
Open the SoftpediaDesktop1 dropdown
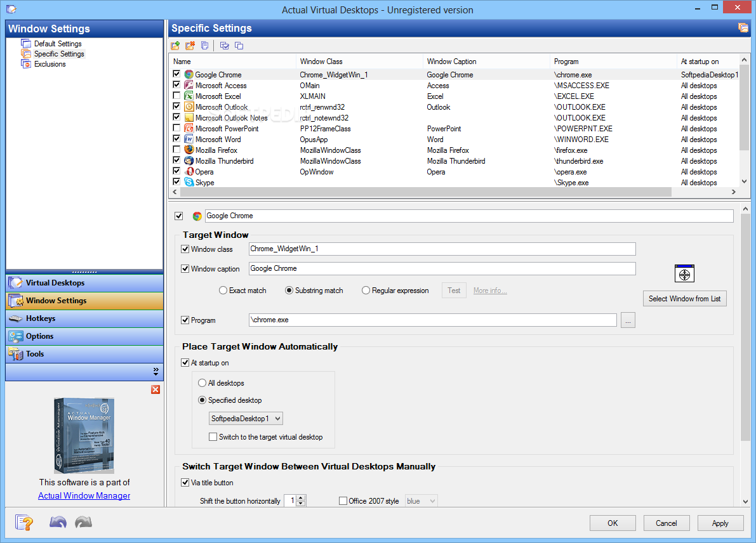tap(246, 418)
